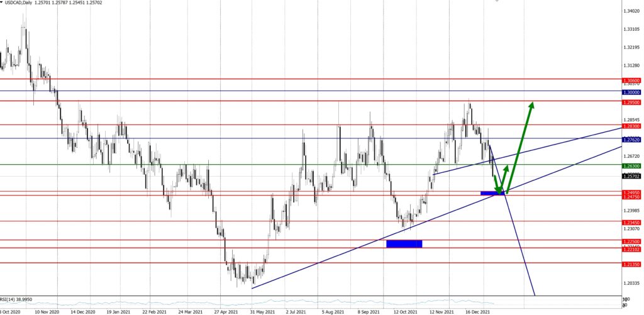Click the red 1.30600 price label

click(631, 80)
